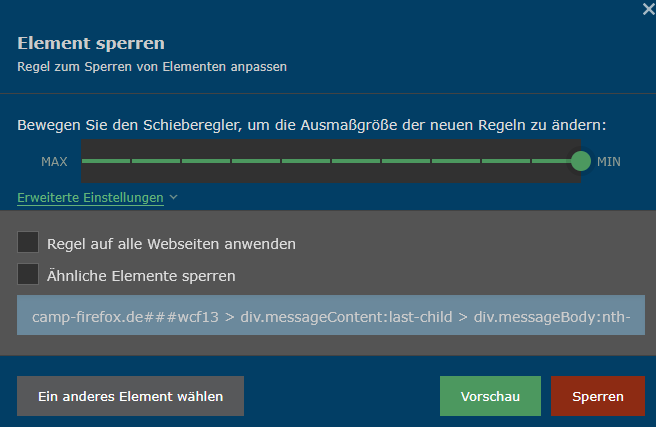
Task: Click the subtitle Regel zum Sperren von Elementen anpassen
Action: [x=152, y=67]
